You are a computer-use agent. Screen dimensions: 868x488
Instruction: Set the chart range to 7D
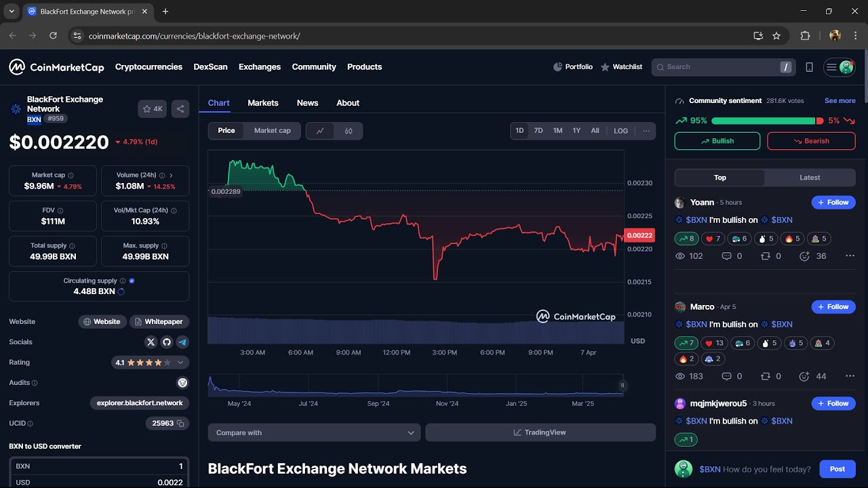[538, 131]
